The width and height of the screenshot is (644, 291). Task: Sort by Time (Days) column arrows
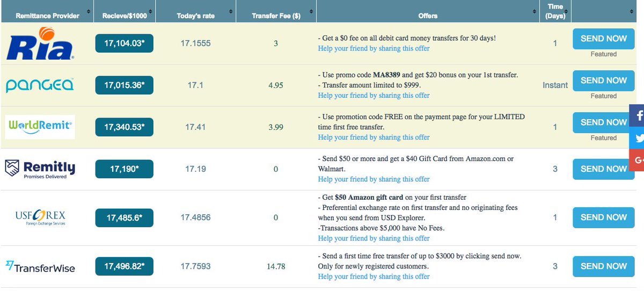pos(567,11)
